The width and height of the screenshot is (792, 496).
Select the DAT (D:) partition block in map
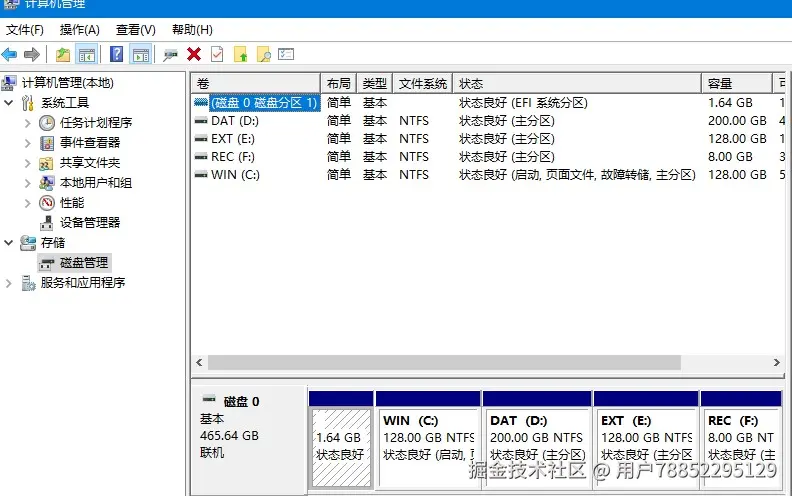(537, 439)
